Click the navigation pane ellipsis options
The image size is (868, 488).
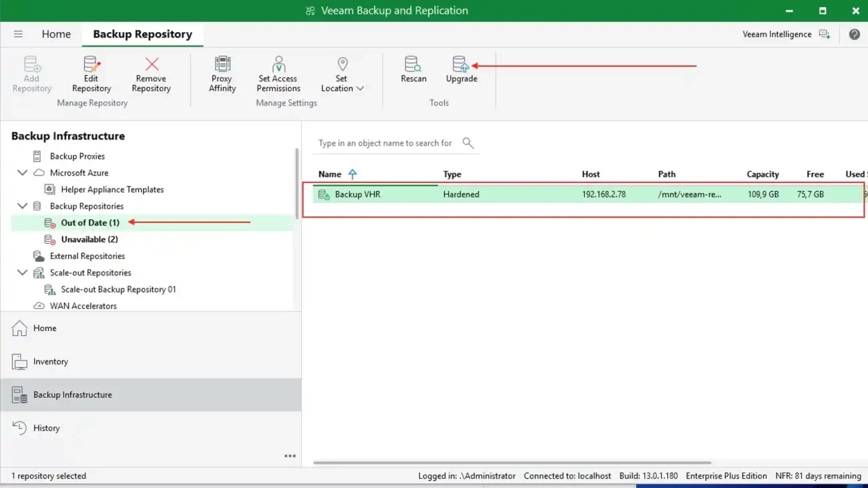pos(290,456)
